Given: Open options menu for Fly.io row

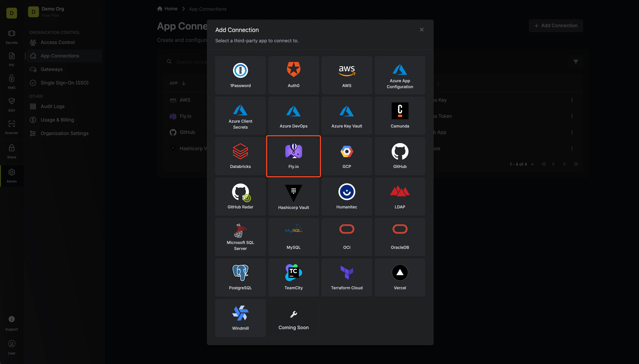Looking at the screenshot, I should (572, 116).
